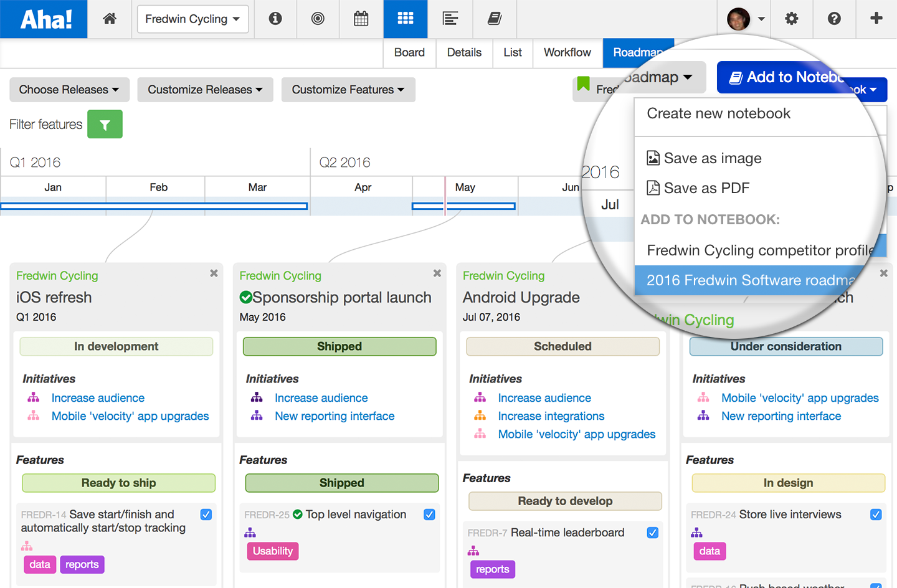Open Increase integrations initiative link
Image resolution: width=897 pixels, height=588 pixels.
551,416
